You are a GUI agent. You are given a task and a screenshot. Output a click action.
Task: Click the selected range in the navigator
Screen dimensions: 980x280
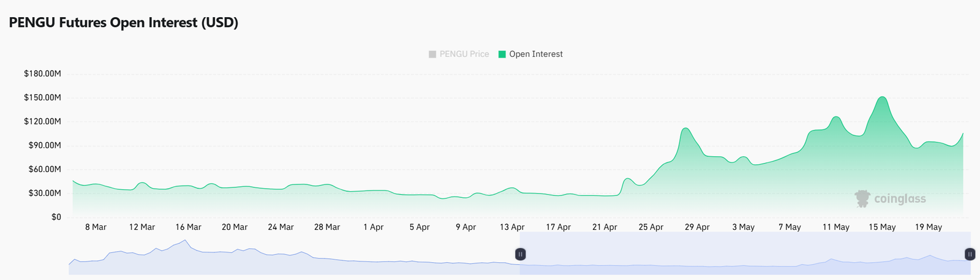(x=745, y=253)
